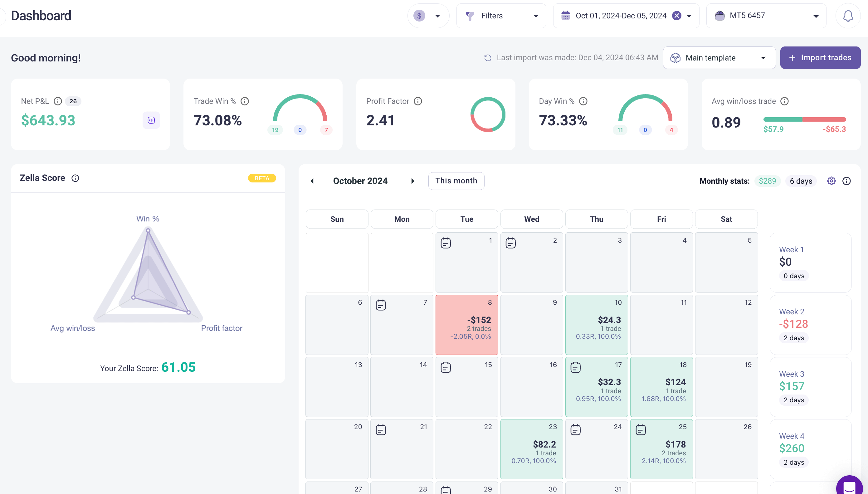Open the journal note icon on October 1
The width and height of the screenshot is (868, 494).
pyautogui.click(x=446, y=243)
